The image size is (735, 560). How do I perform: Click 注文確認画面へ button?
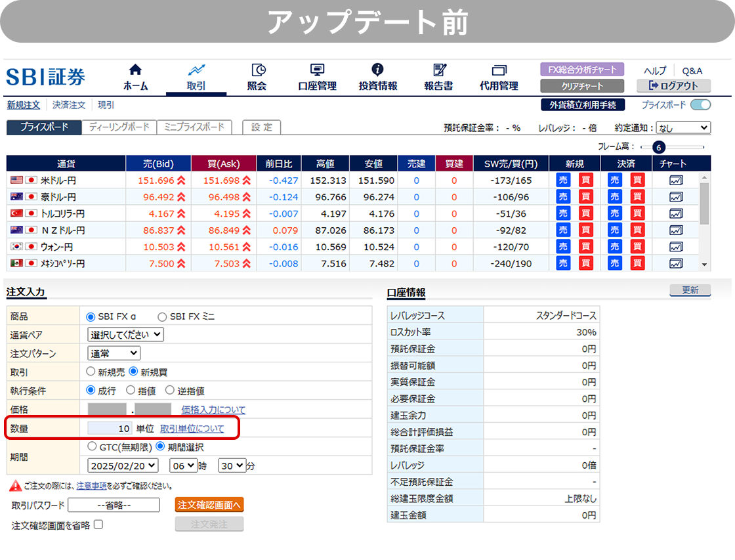click(209, 505)
